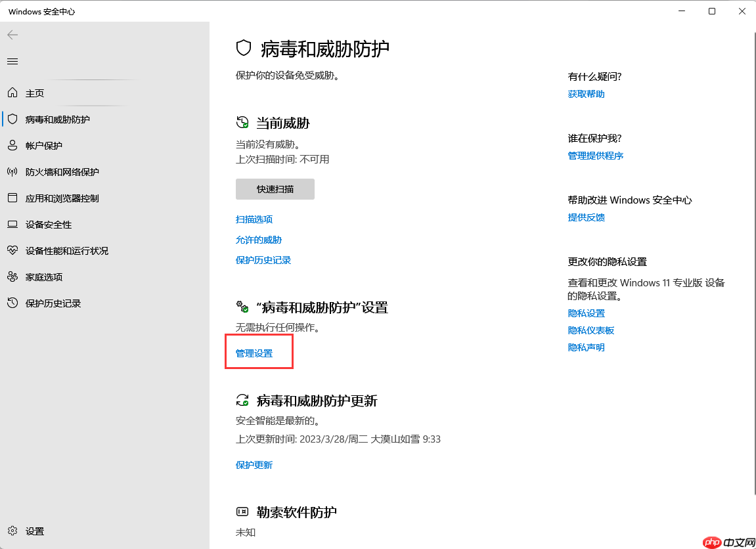756x549 pixels.
Task: View 允许的威胁
Action: pyautogui.click(x=257, y=239)
